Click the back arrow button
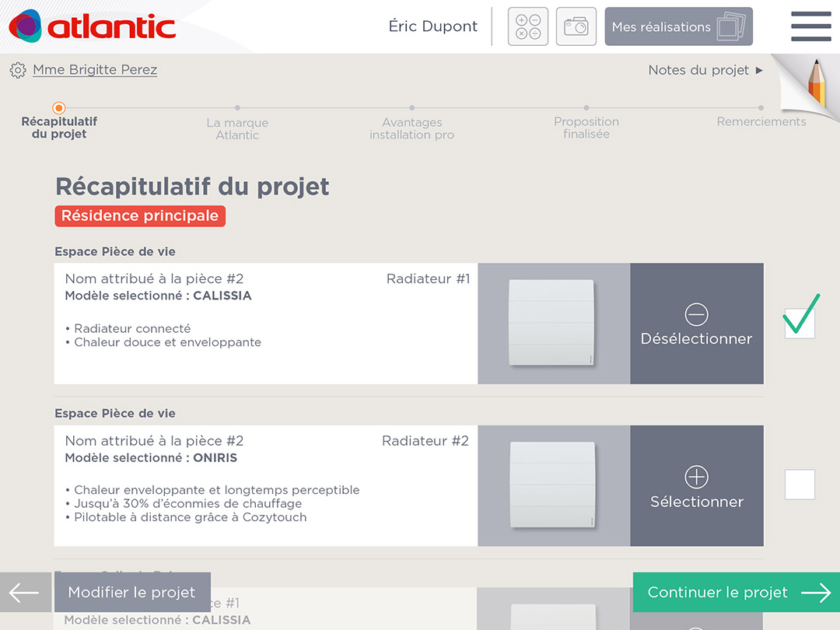Screen dimensions: 840x630 (25, 592)
